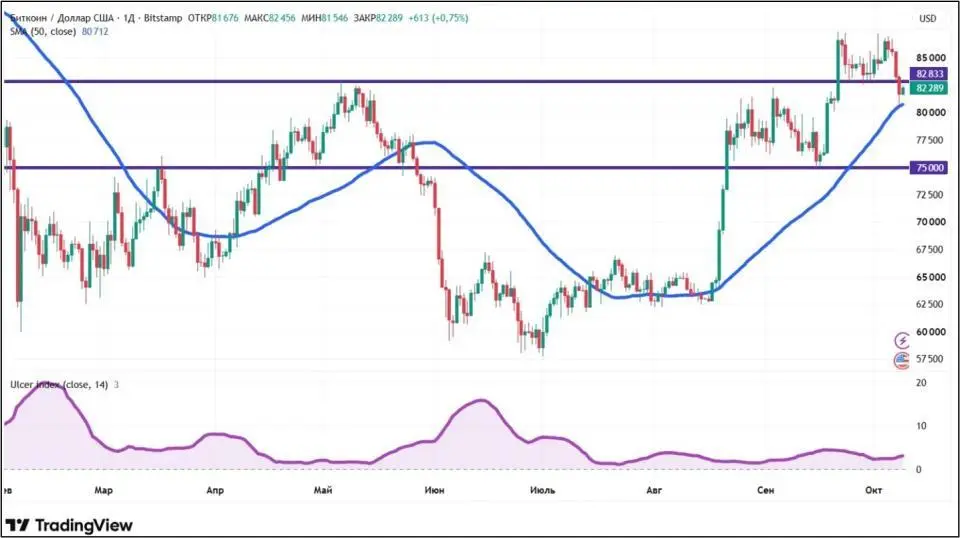
Task: Click the current price label 82 289
Action: pos(929,88)
